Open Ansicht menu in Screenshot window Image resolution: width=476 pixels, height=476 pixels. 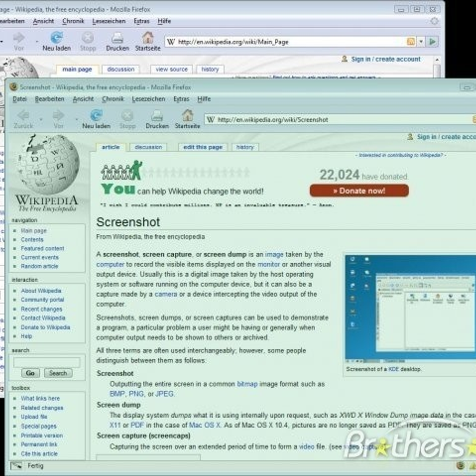point(83,99)
